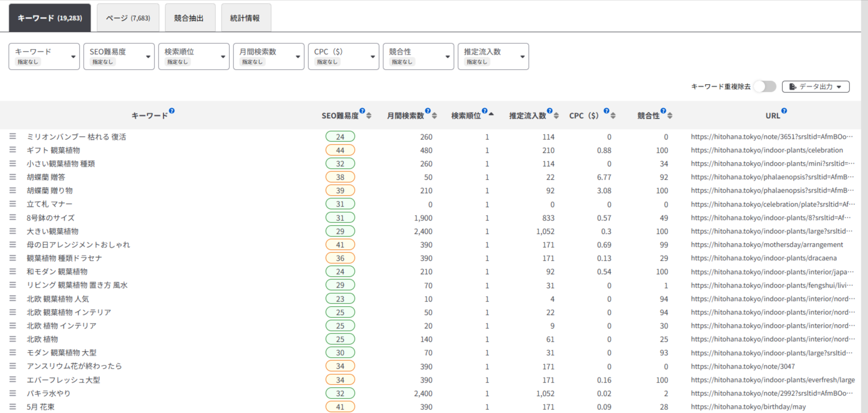Open row menu for ミリオンバンブー 枯れる 復活
Image resolution: width=868 pixels, height=413 pixels.
tap(12, 136)
